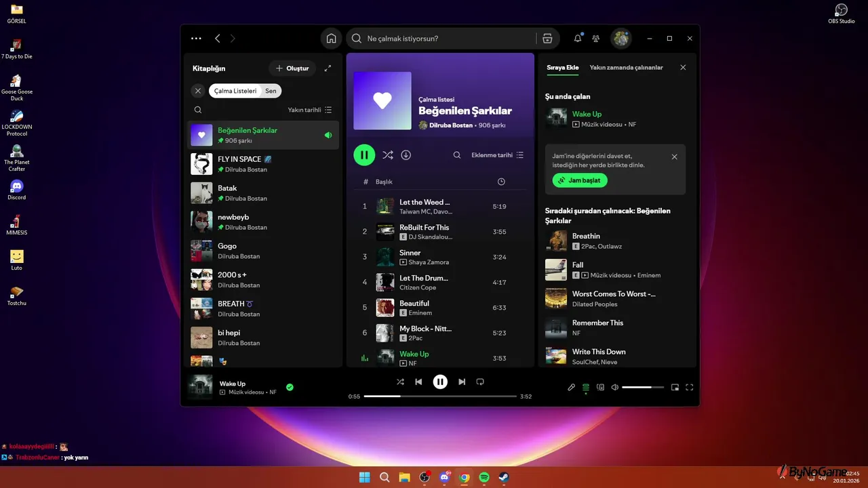This screenshot has height=488, width=868.
Task: Play the track Sinner
Action: pyautogui.click(x=440, y=257)
